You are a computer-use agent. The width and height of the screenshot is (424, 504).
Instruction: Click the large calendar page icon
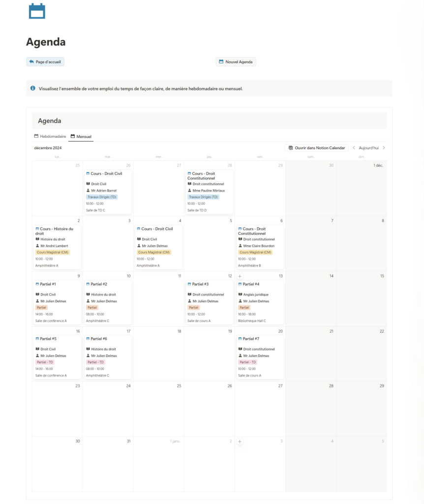point(37,11)
